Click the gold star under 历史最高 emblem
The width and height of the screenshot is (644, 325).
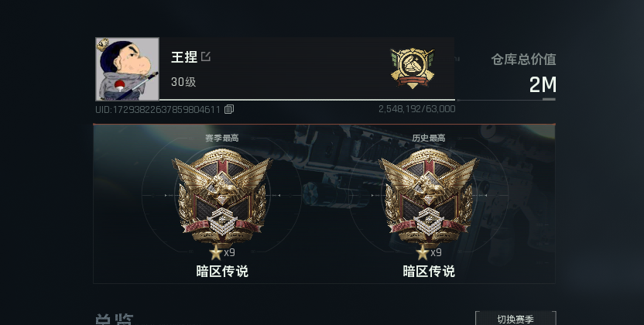[x=422, y=253]
